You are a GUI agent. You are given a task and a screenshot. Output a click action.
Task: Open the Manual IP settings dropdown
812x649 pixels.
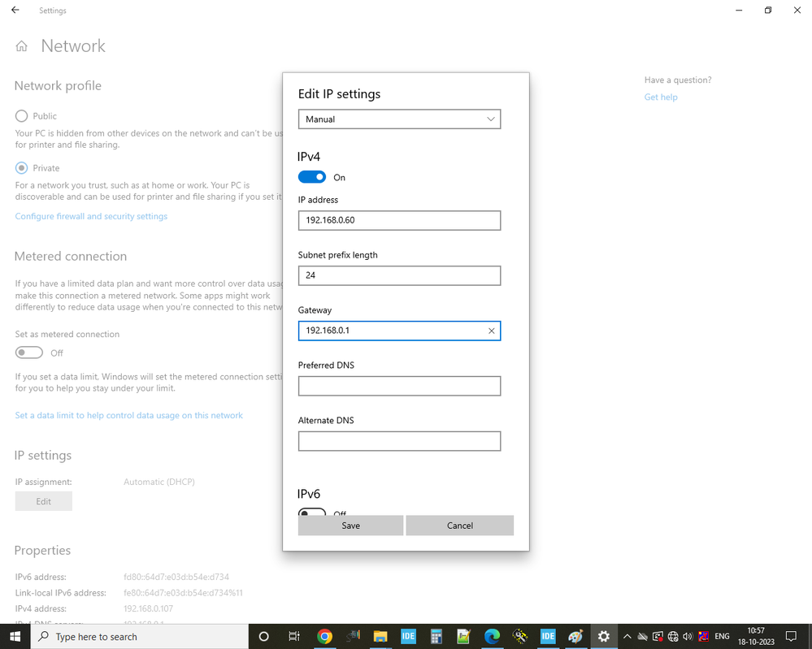click(x=399, y=119)
